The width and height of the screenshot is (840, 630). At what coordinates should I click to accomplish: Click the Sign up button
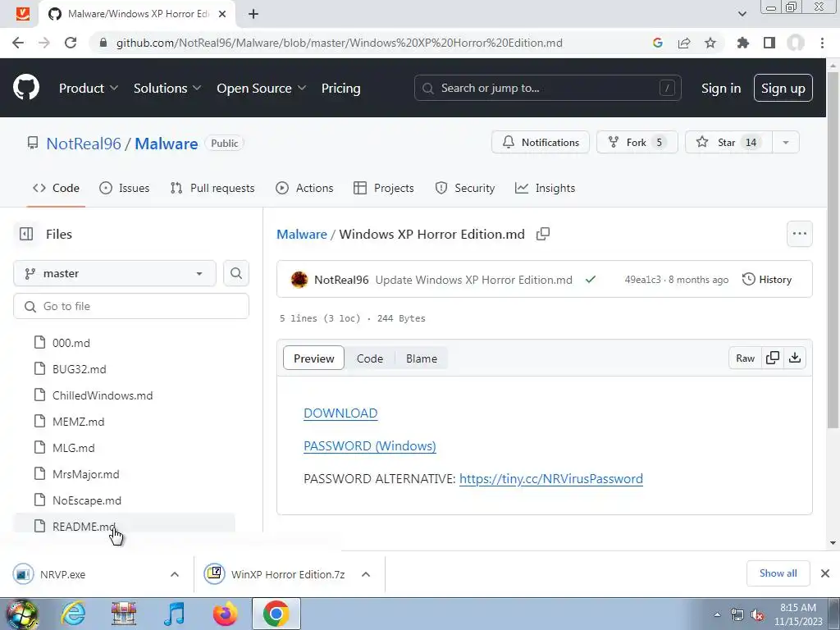tap(783, 88)
